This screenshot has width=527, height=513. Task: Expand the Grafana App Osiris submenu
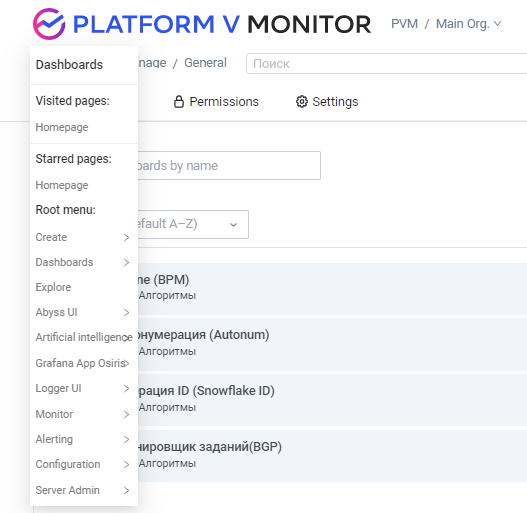[84, 363]
